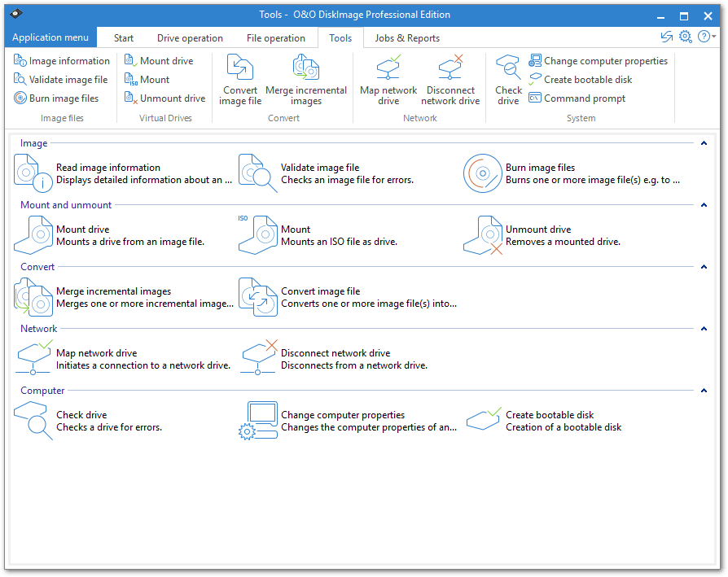Click Unmount drive large icon in list
Viewport: 728px width, 577px height.
(x=482, y=235)
